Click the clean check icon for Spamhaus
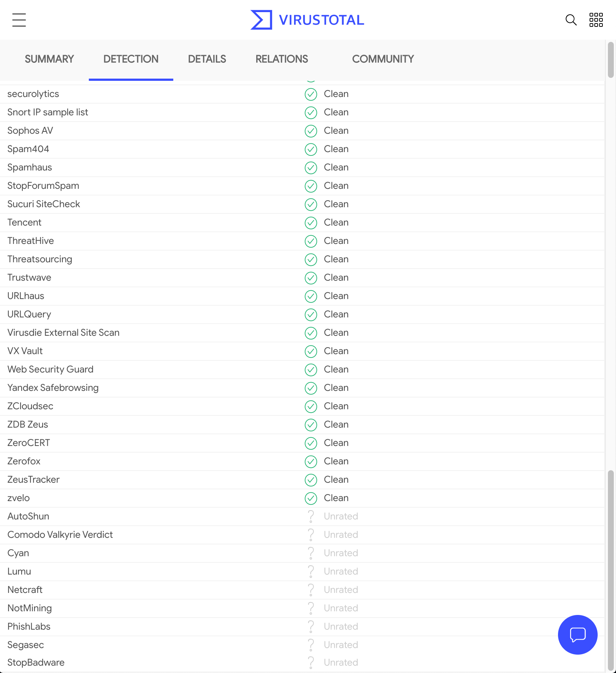This screenshot has height=673, width=616. (311, 168)
